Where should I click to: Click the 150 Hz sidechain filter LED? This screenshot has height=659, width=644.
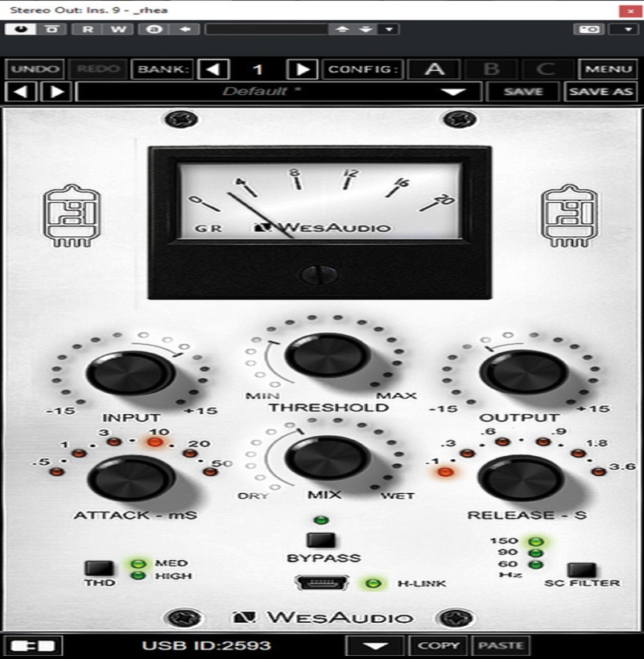(x=536, y=541)
